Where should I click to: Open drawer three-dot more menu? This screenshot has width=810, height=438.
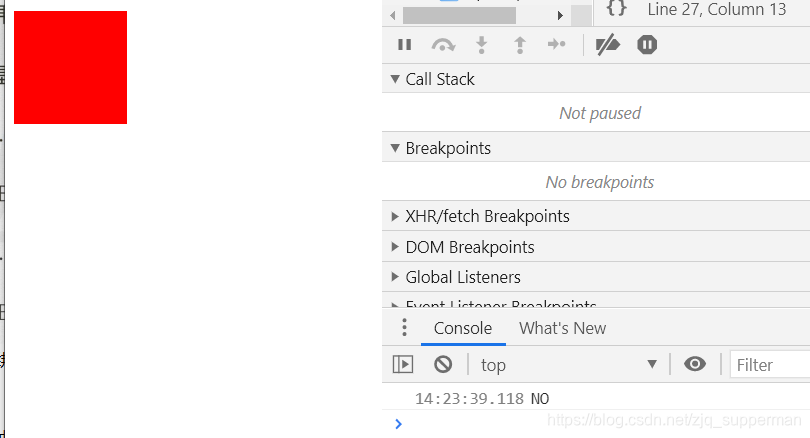404,327
